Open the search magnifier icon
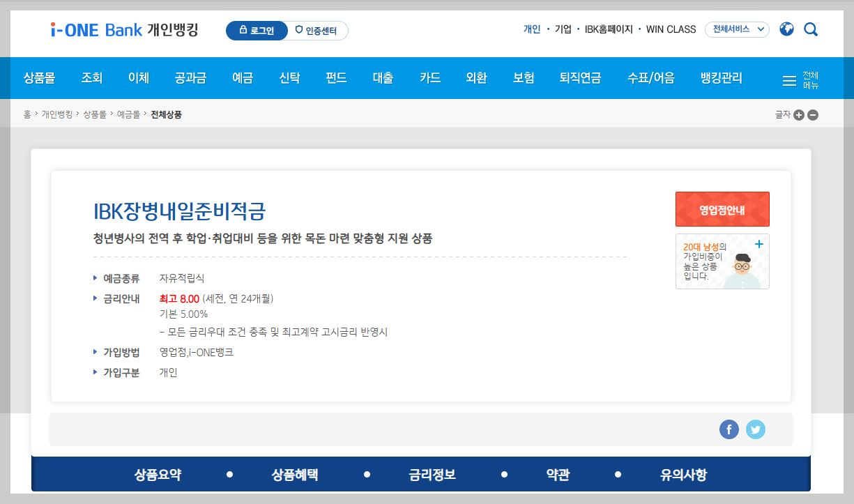The height and width of the screenshot is (504, 854). 811,29
